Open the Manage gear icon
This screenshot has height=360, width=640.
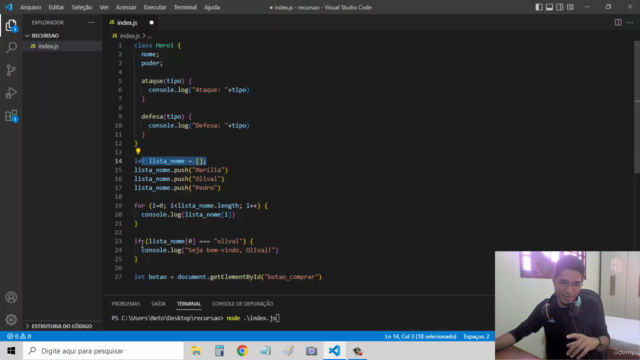(11, 320)
